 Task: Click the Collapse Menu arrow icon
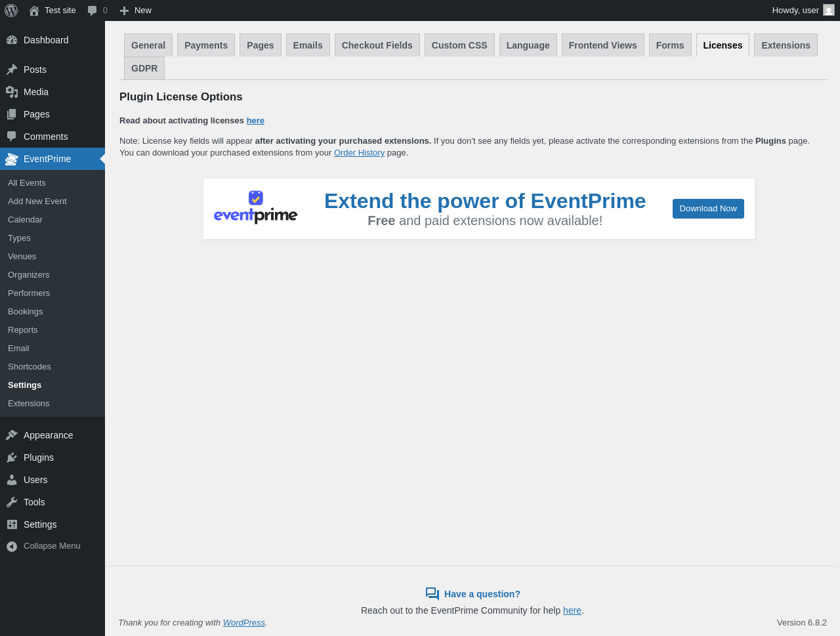12,546
